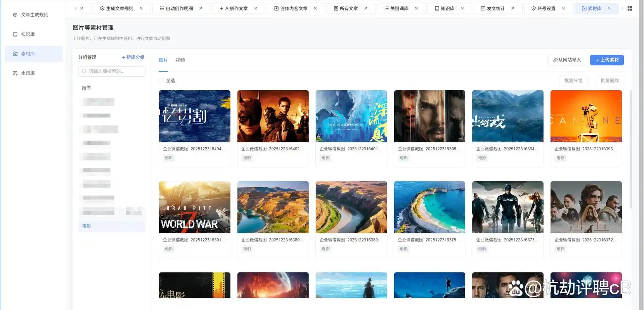The image size is (644, 310).
Task: Open 文章生成规则 in the sidebar
Action: click(x=34, y=15)
